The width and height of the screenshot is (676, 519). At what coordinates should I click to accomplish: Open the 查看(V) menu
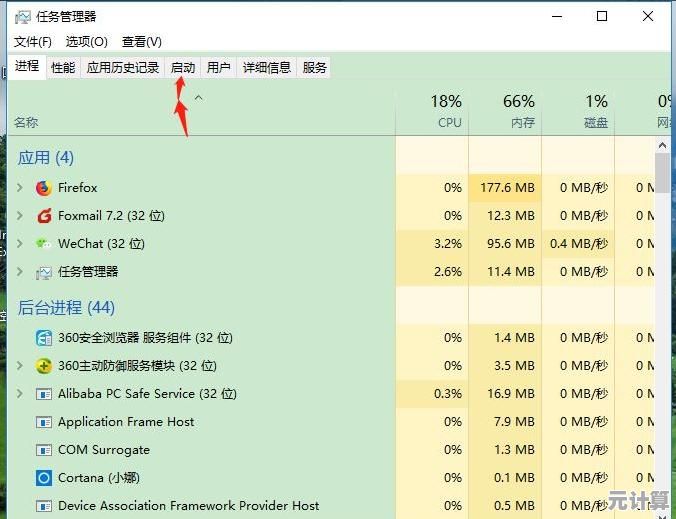(141, 41)
